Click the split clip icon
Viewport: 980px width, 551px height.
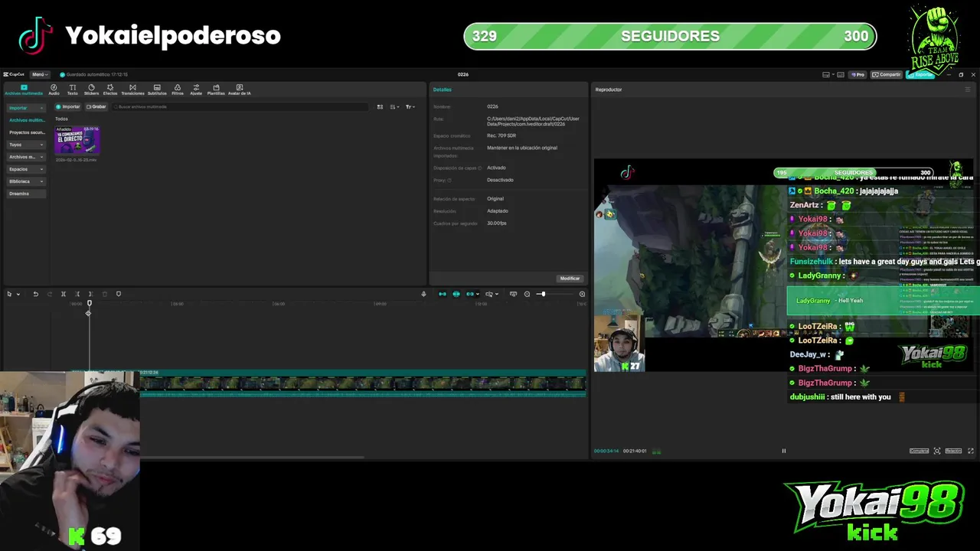point(64,294)
